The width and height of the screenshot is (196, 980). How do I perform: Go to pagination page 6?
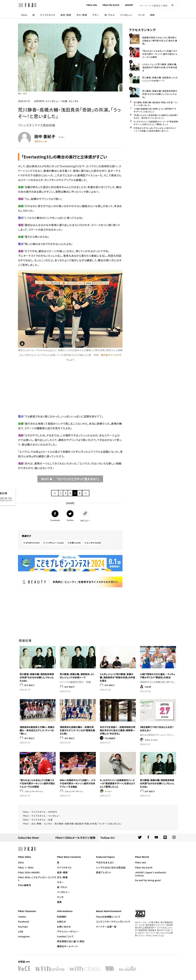(x=80, y=493)
